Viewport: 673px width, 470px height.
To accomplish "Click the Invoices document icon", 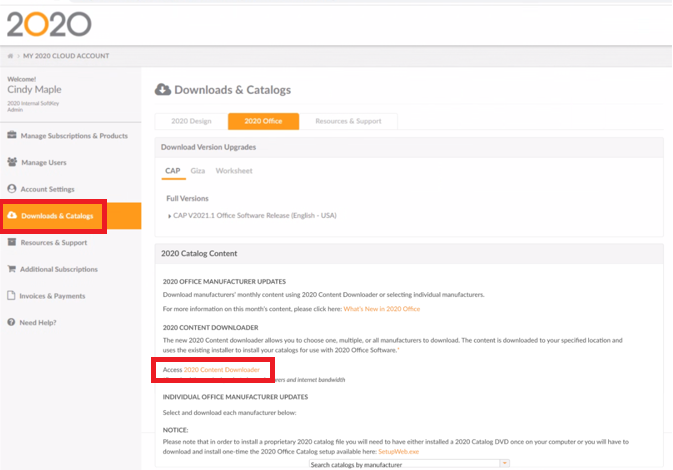I will 11,295.
